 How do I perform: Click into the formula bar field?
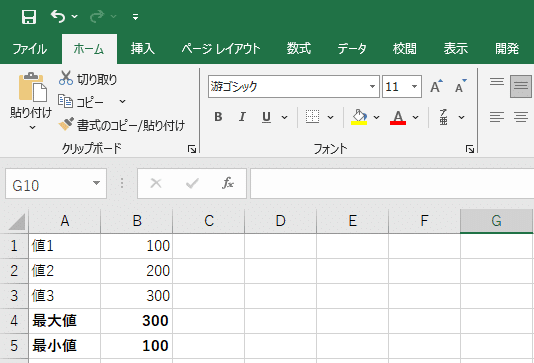392,184
